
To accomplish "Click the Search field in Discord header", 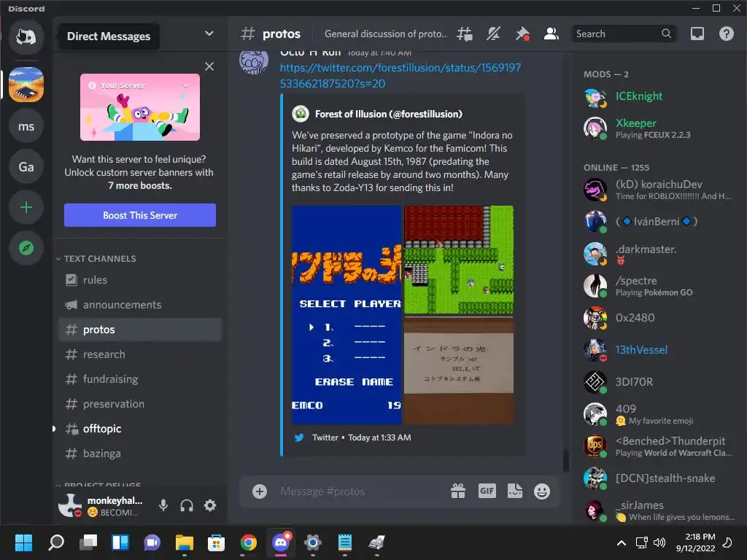I will click(624, 34).
